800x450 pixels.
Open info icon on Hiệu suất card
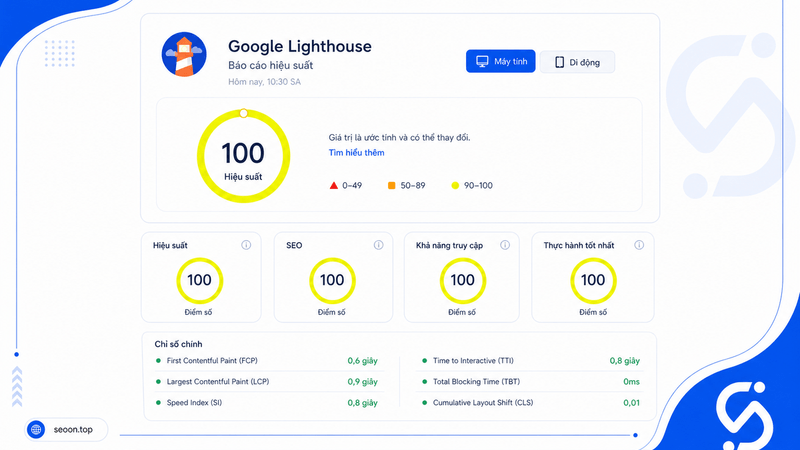point(246,245)
